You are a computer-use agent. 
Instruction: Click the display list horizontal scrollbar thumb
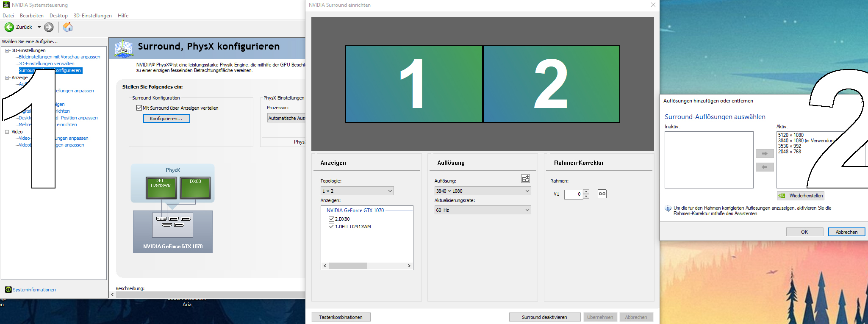click(348, 266)
